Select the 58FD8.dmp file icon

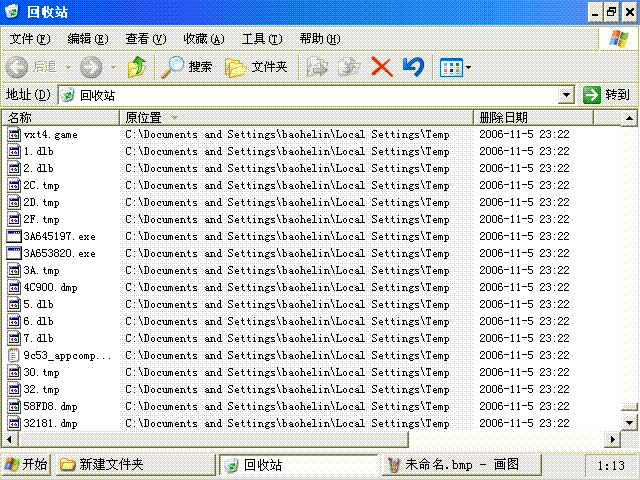click(x=14, y=407)
